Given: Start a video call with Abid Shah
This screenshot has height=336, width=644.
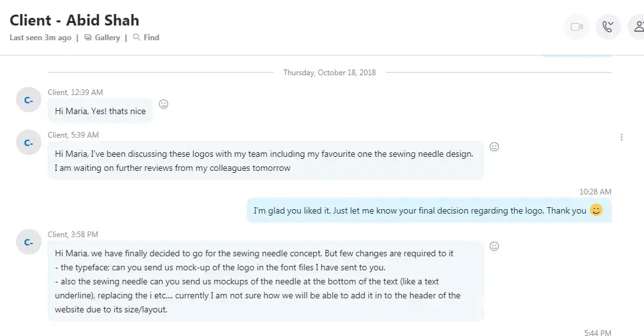Looking at the screenshot, I should (x=576, y=27).
